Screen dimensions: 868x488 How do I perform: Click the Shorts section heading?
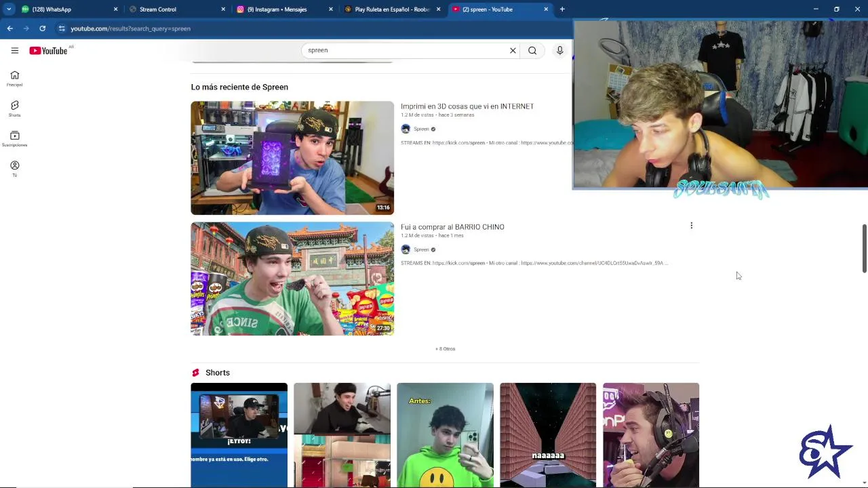pyautogui.click(x=217, y=373)
